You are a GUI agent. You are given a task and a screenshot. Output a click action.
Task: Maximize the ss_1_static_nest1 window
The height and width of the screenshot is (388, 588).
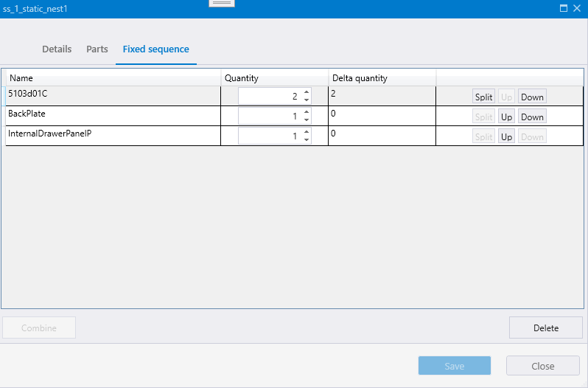click(x=564, y=8)
